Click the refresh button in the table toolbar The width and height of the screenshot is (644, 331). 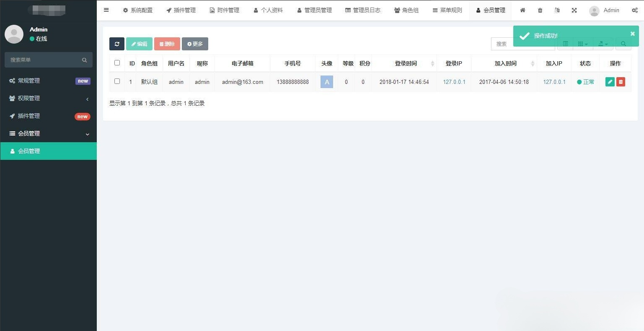click(x=117, y=44)
